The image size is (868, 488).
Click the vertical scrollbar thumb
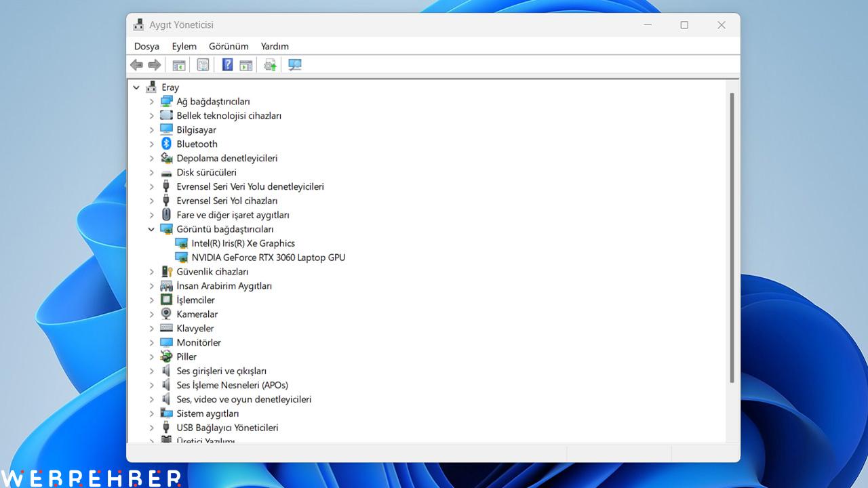click(x=732, y=238)
